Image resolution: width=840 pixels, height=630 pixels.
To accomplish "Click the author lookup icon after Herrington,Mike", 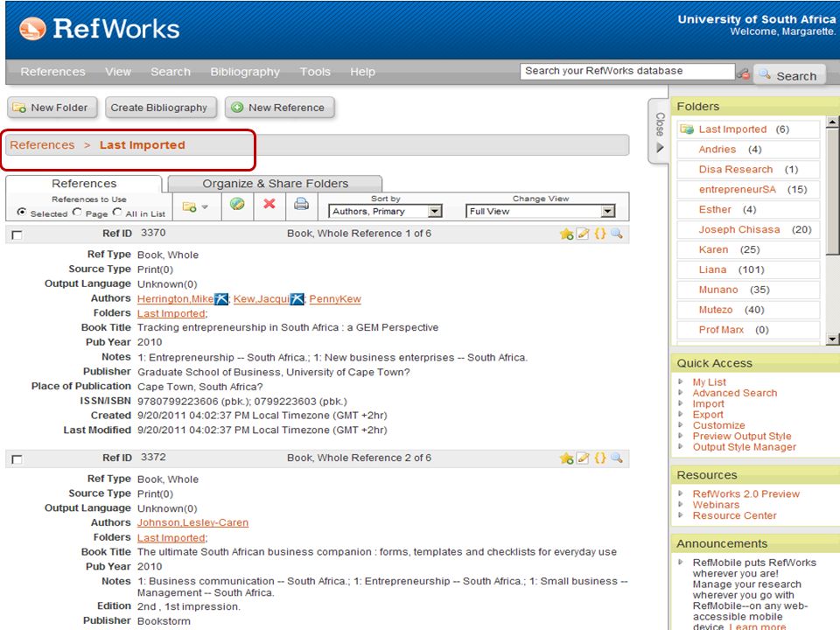I will [220, 299].
